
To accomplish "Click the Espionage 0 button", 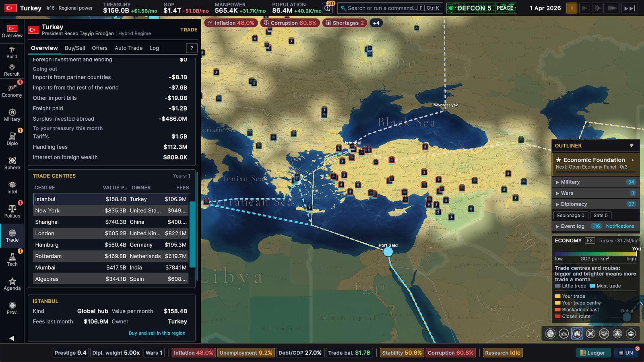I will [x=571, y=216].
